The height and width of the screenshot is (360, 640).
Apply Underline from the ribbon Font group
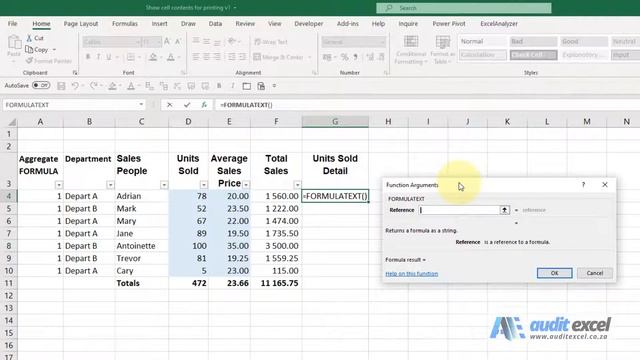point(109,57)
